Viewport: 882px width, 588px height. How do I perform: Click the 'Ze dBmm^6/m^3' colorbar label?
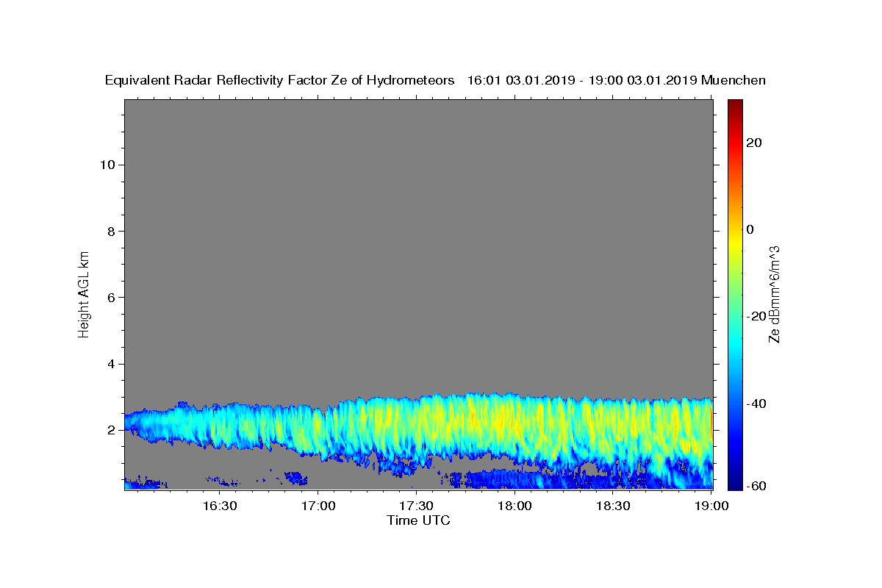tap(774, 294)
